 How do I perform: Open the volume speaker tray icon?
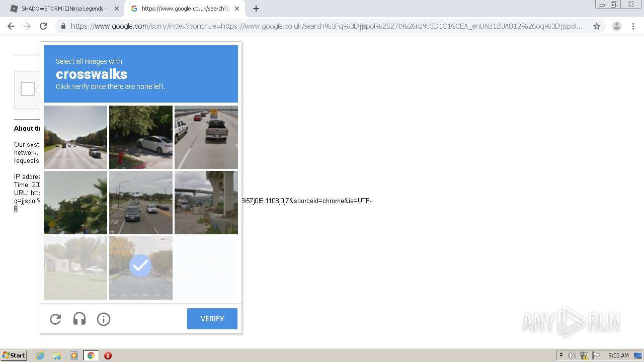click(572, 355)
